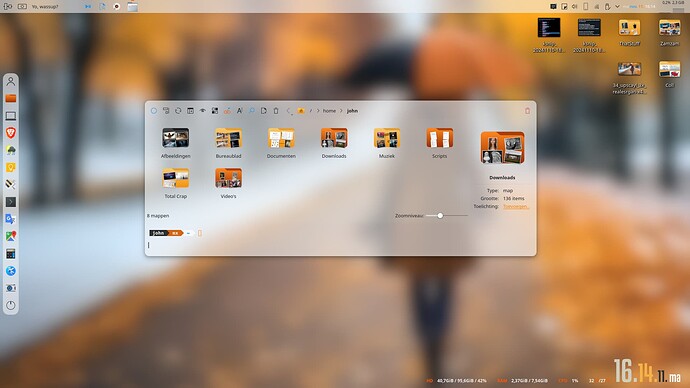Click the chevron before home in path bar
690x388 pixels.
click(x=318, y=111)
